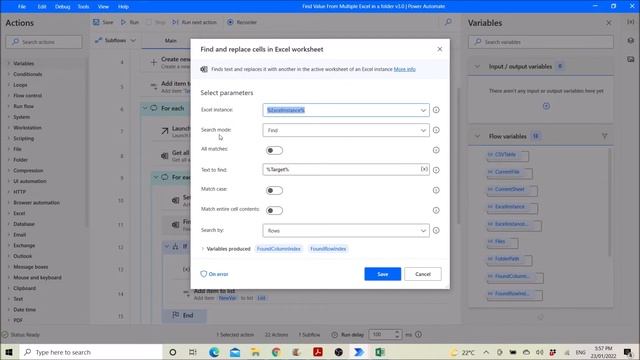The image size is (640, 360).
Task: Open Microsoft Edge from taskbar
Action: [214, 352]
